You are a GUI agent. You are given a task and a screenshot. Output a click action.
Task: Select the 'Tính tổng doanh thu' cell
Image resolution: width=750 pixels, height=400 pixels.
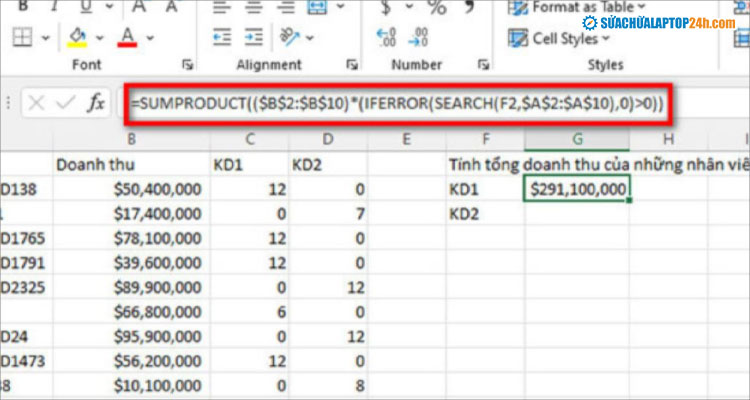pos(485,165)
